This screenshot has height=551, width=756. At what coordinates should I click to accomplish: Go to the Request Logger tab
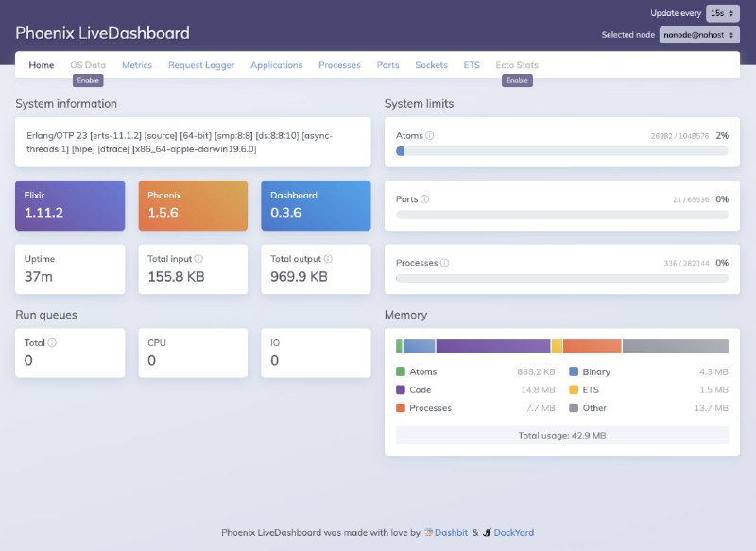click(201, 65)
